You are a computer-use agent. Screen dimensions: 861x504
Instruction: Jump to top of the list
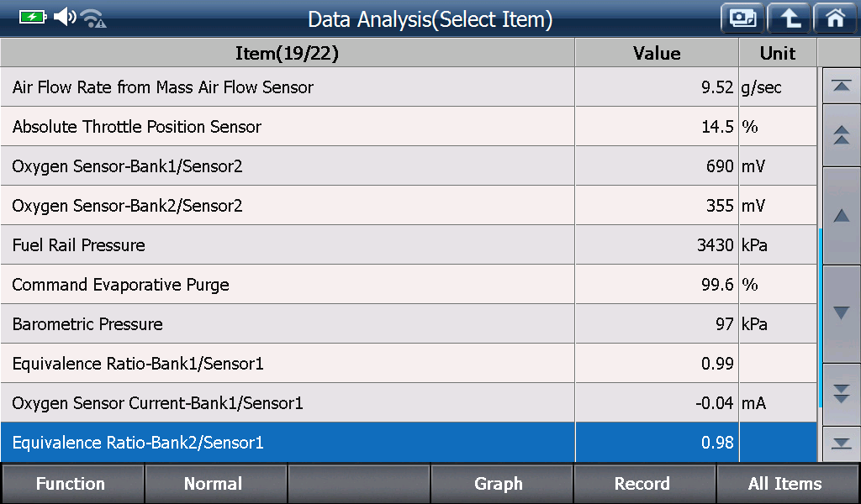[x=841, y=86]
